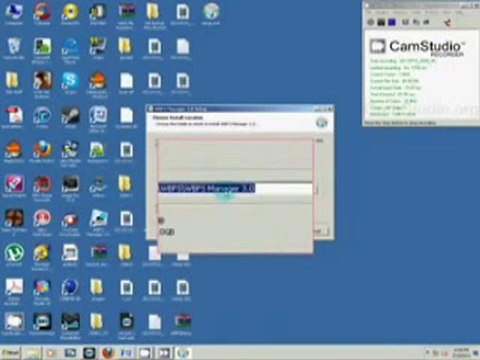Click the installer globe icon on taskbar
The height and width of the screenshot is (360, 480).
(183, 353)
